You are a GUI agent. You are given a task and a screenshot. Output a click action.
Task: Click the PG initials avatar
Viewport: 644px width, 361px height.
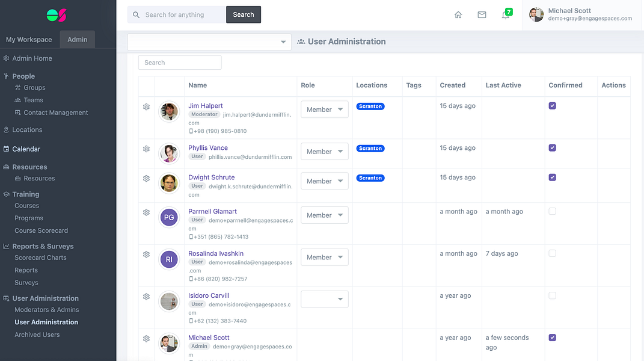[169, 218]
